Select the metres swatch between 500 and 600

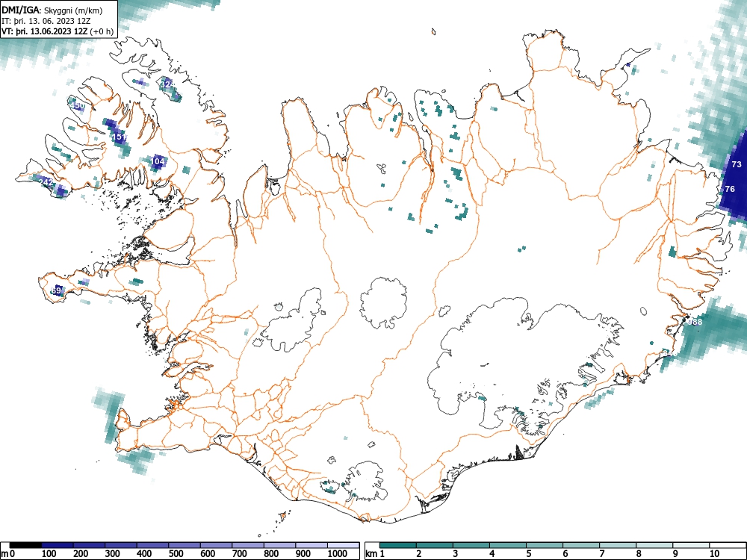[x=185, y=545]
